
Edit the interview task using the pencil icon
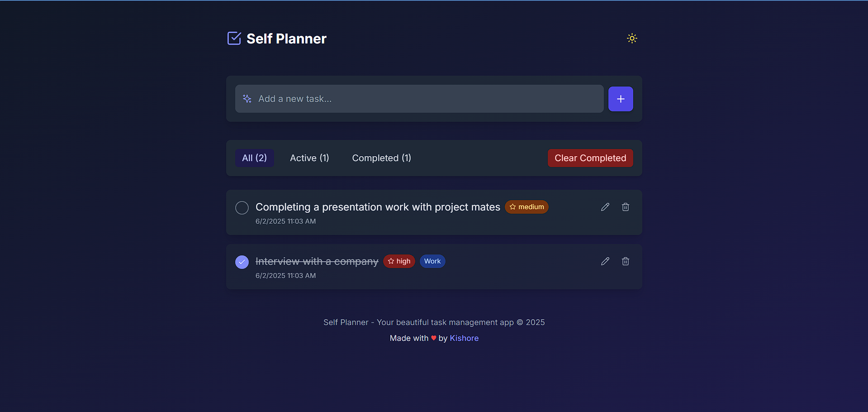tap(605, 261)
